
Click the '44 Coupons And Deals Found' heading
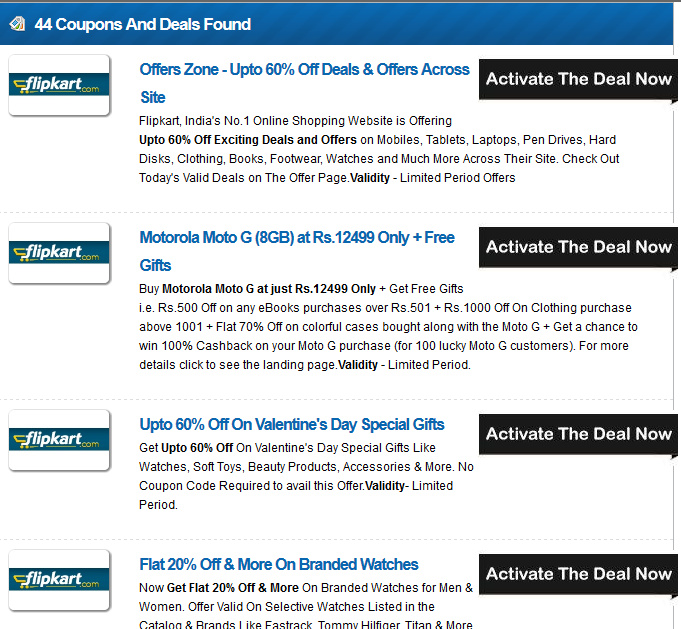[x=142, y=24]
